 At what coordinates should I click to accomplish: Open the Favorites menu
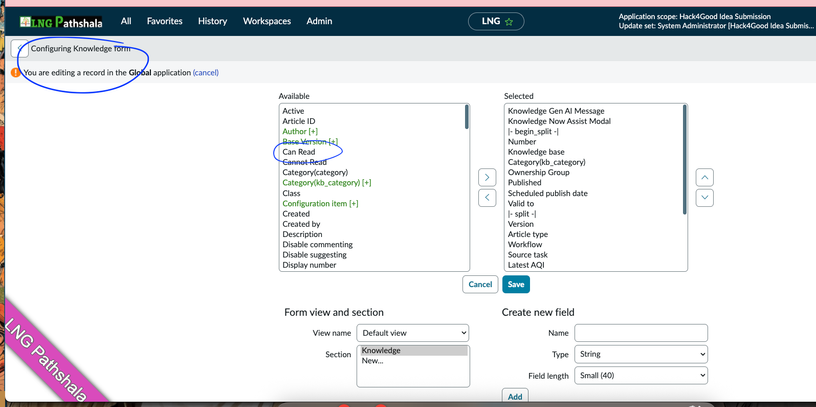[164, 21]
